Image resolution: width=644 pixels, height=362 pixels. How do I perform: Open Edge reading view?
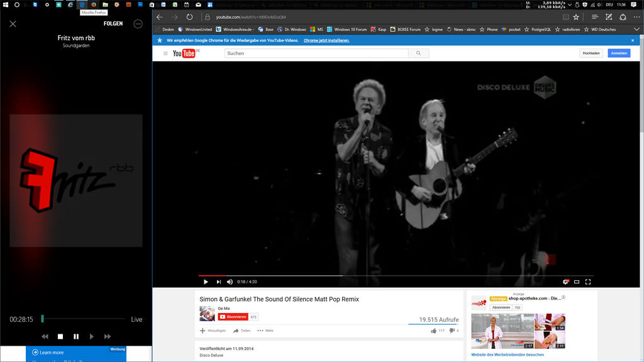point(566,17)
